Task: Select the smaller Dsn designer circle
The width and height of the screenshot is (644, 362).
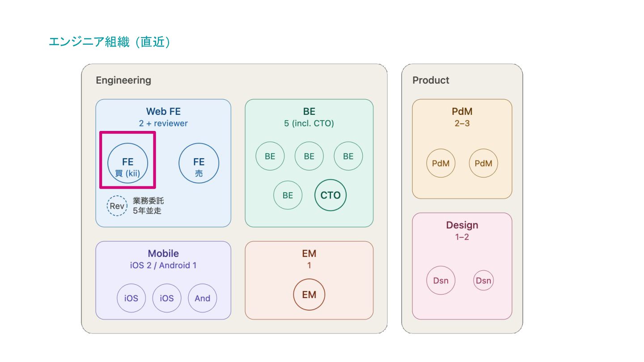Action: (483, 281)
